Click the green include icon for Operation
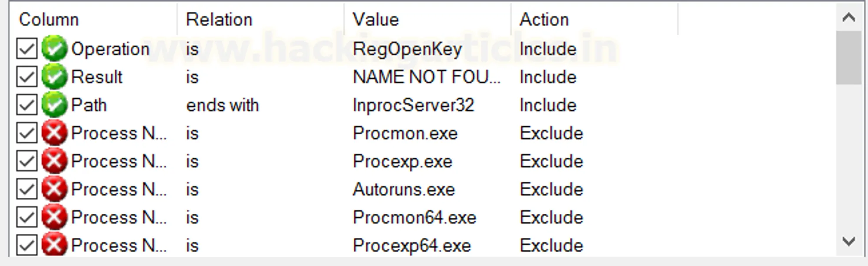 [x=54, y=49]
